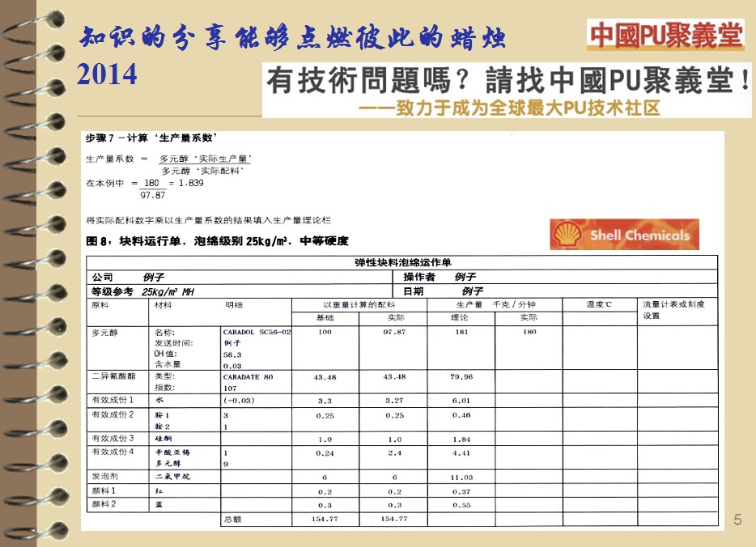
Task: Click the 日期 field in the table
Action: coord(555,291)
